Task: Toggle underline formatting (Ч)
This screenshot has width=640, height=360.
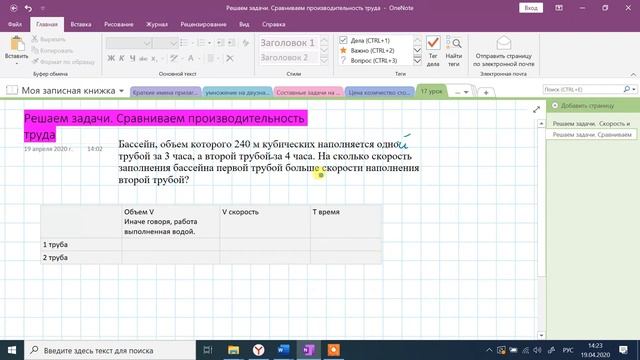Action: coord(132,58)
